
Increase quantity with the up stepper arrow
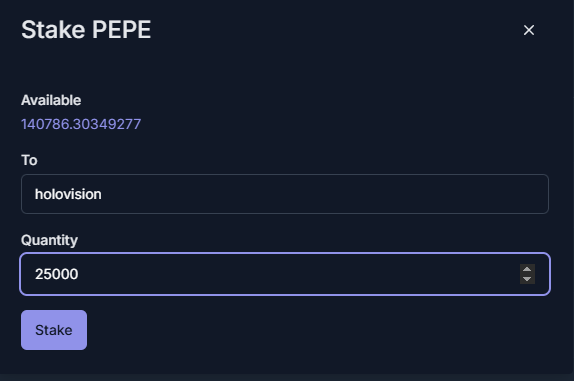(x=527, y=269)
